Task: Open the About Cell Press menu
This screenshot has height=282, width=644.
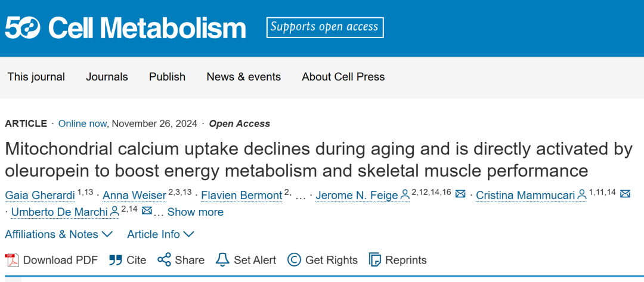Action: (343, 77)
